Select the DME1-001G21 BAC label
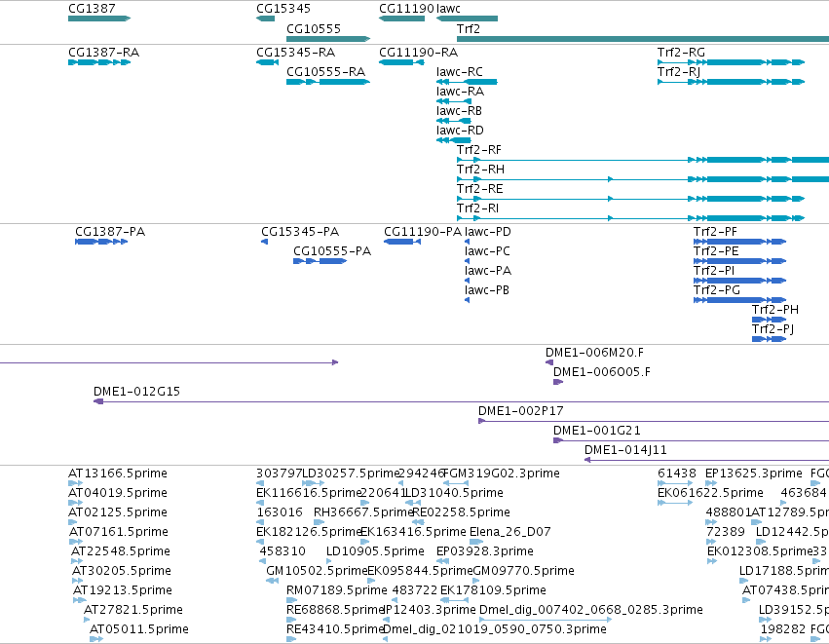 tap(597, 431)
